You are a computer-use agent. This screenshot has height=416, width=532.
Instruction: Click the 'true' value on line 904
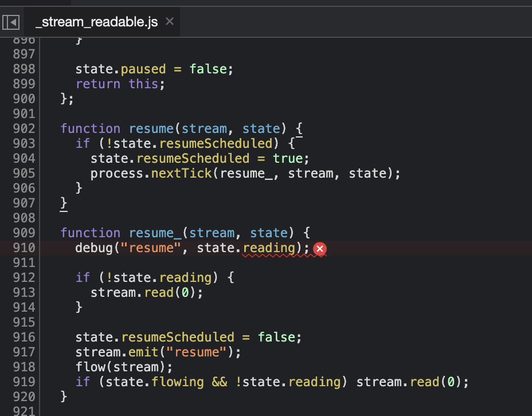(x=288, y=159)
